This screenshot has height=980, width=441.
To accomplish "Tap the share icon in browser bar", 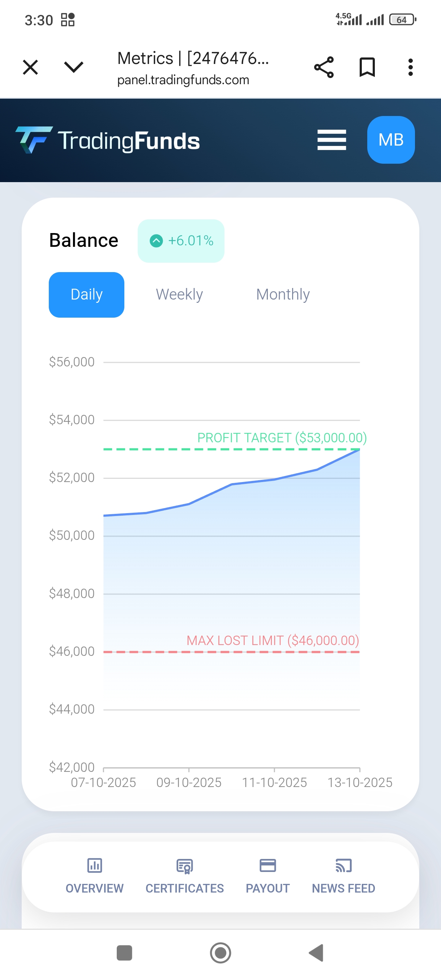I will [x=324, y=67].
